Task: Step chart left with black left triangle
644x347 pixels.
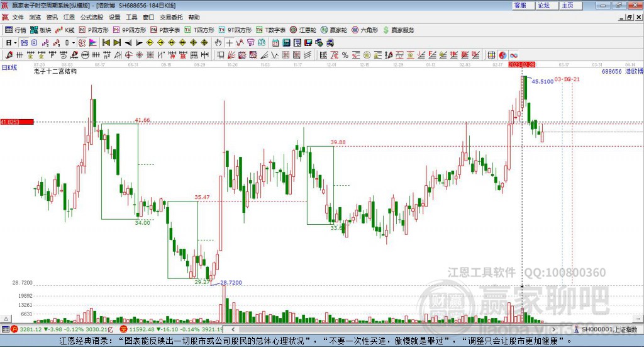Action: pyautogui.click(x=128, y=43)
